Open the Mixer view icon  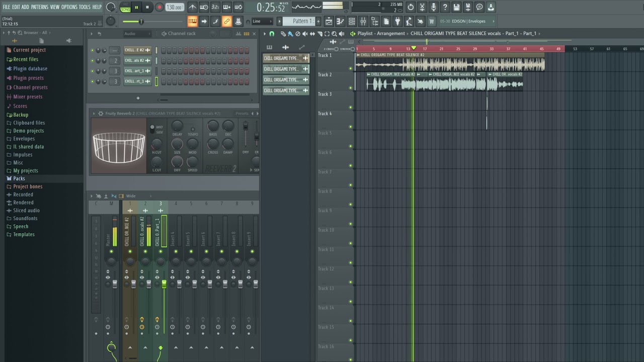363,21
